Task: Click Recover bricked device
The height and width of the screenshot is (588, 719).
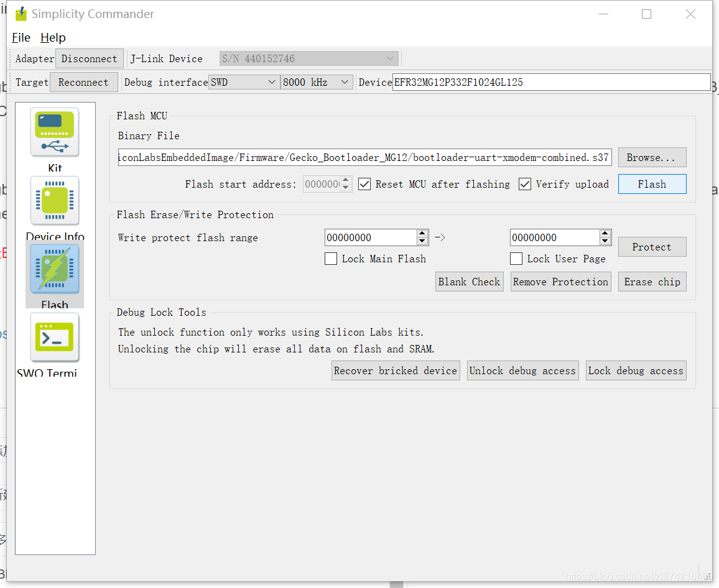Action: click(396, 371)
